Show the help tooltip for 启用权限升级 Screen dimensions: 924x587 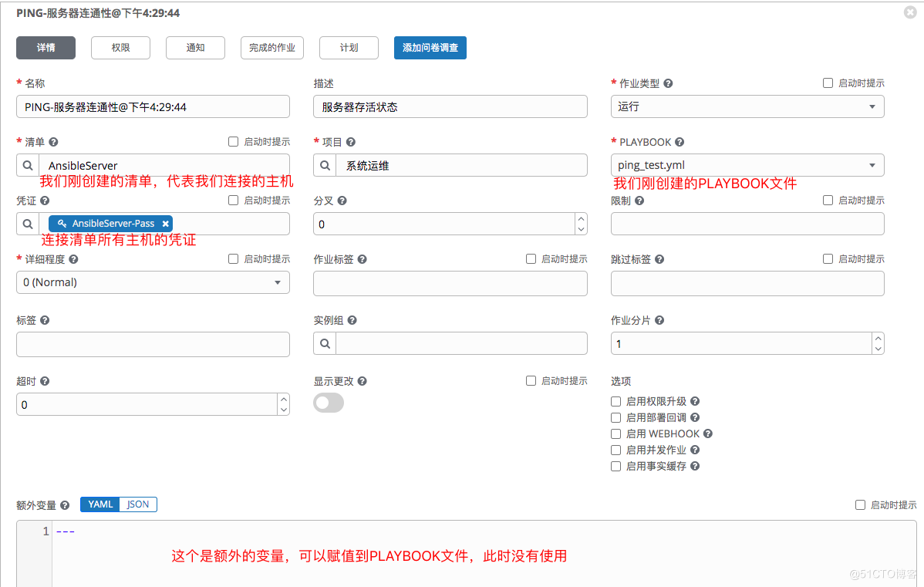[x=695, y=401]
